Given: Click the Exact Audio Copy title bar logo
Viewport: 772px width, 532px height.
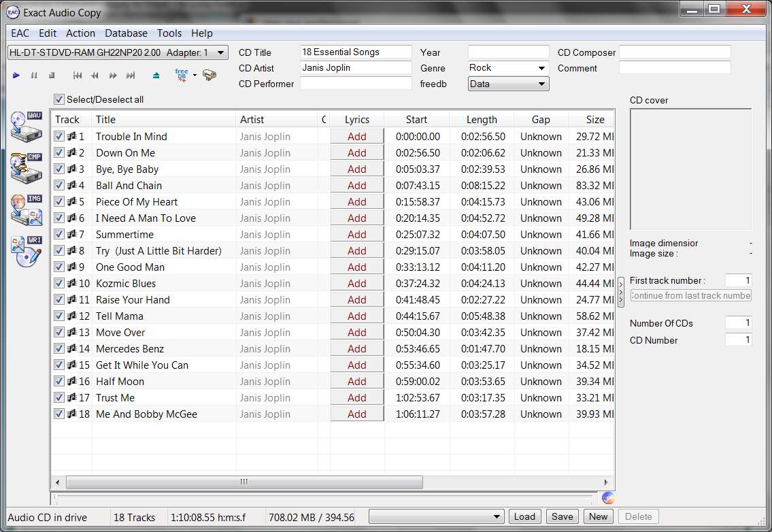Looking at the screenshot, I should 14,13.
